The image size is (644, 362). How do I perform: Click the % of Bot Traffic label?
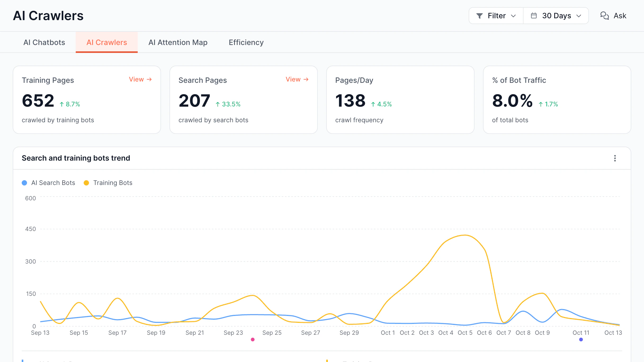(x=519, y=80)
